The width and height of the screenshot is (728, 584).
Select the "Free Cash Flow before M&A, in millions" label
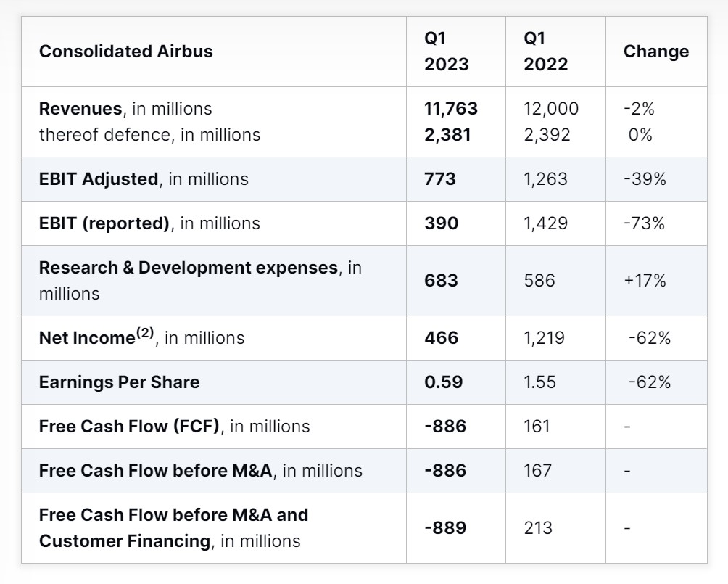point(201,471)
